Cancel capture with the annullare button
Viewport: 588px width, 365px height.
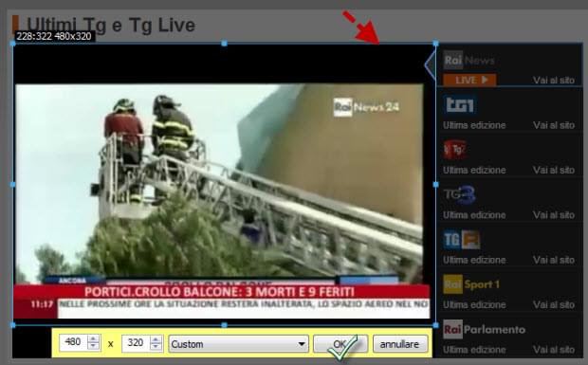point(400,343)
